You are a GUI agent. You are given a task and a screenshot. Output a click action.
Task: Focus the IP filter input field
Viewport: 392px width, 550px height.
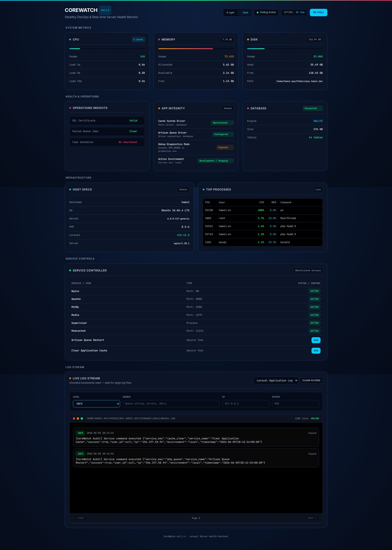click(x=246, y=404)
